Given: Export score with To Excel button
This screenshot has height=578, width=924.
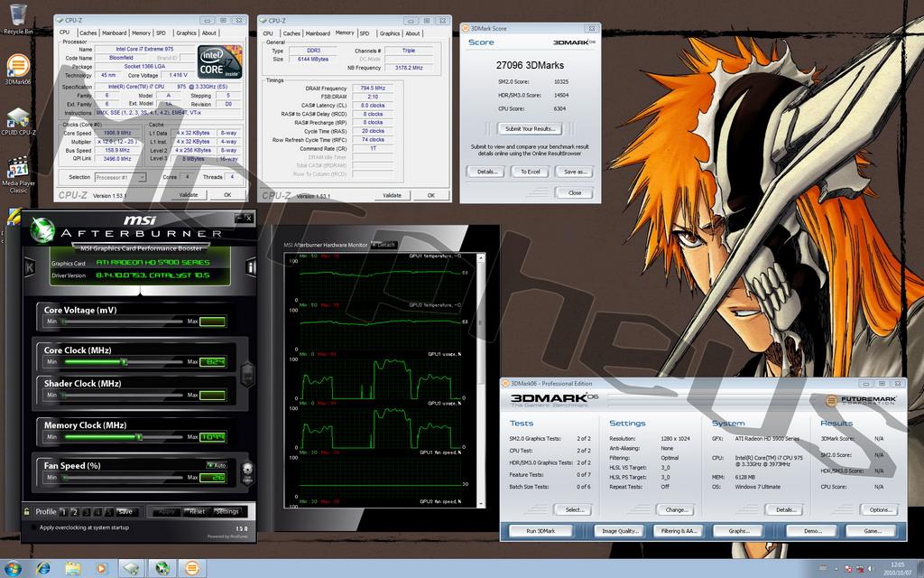Looking at the screenshot, I should click(531, 172).
